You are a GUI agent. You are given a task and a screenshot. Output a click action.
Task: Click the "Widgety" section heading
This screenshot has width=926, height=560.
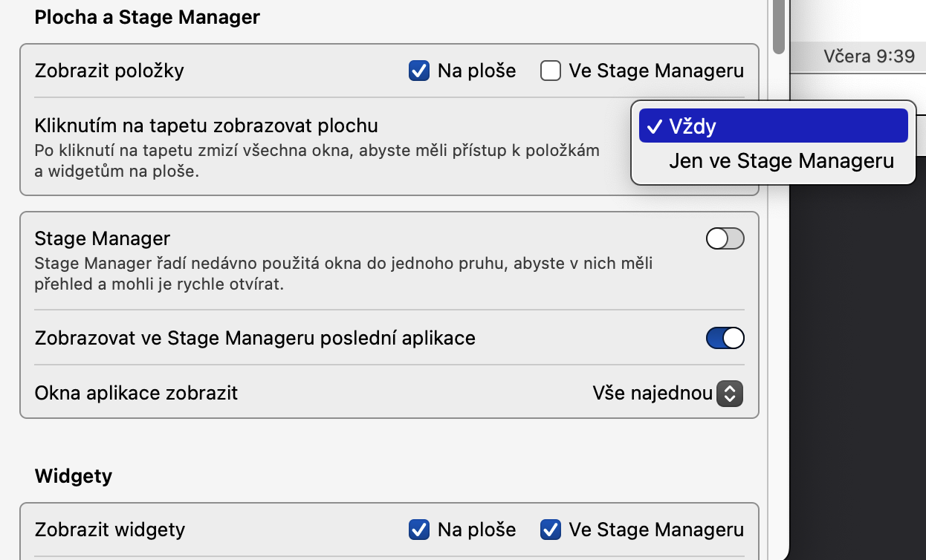coord(74,476)
